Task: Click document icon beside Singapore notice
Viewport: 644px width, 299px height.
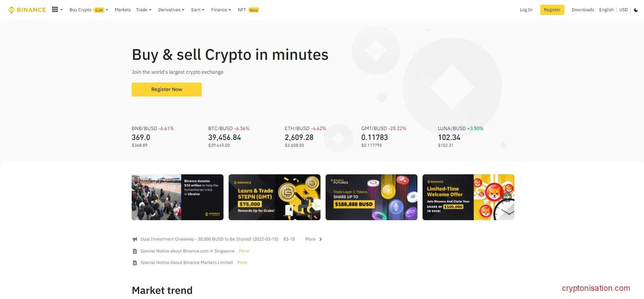Action: 135,251
